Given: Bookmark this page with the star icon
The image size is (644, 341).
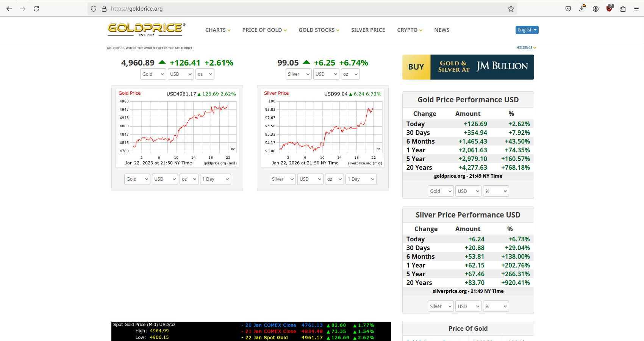Looking at the screenshot, I should coord(511,9).
